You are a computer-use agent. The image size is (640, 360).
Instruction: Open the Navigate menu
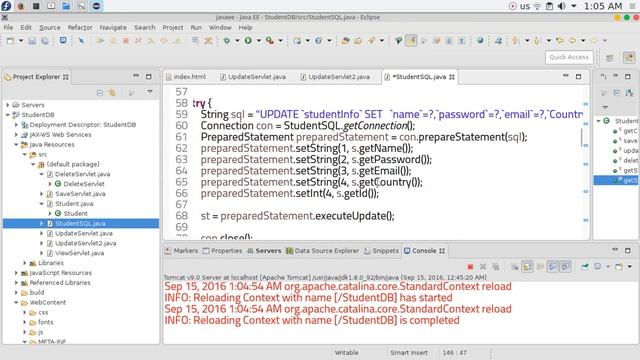tap(113, 27)
